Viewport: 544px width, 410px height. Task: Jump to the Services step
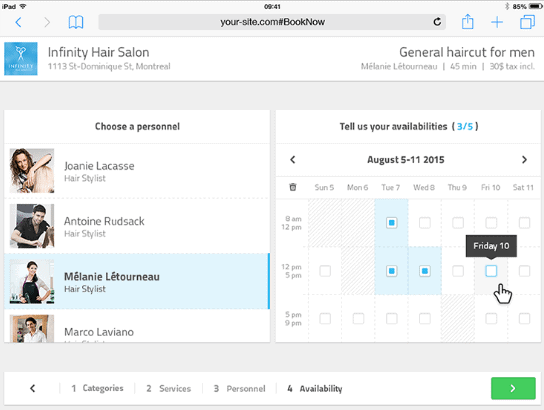click(169, 388)
